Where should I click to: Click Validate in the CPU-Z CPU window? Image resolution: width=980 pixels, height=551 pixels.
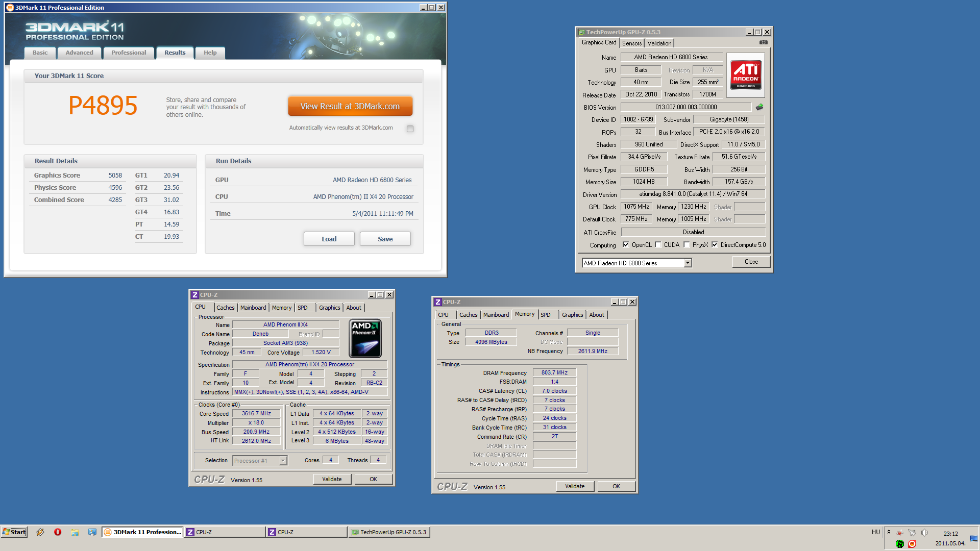tap(332, 479)
